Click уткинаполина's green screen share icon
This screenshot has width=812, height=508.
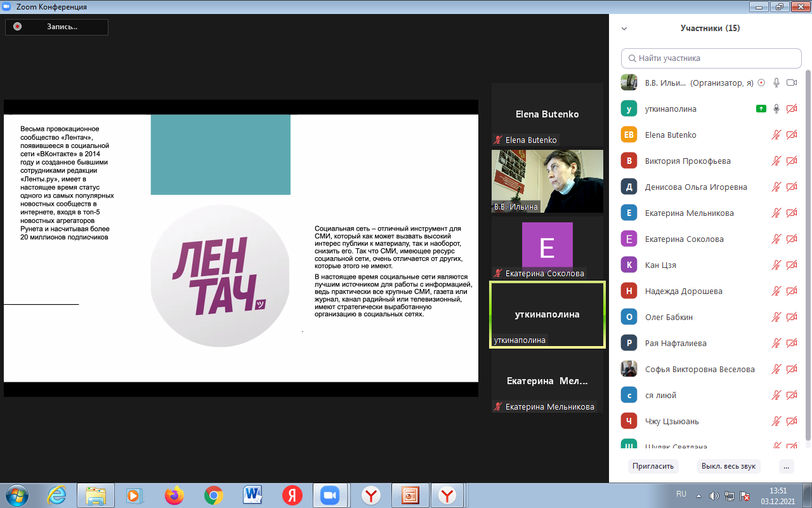(x=761, y=109)
